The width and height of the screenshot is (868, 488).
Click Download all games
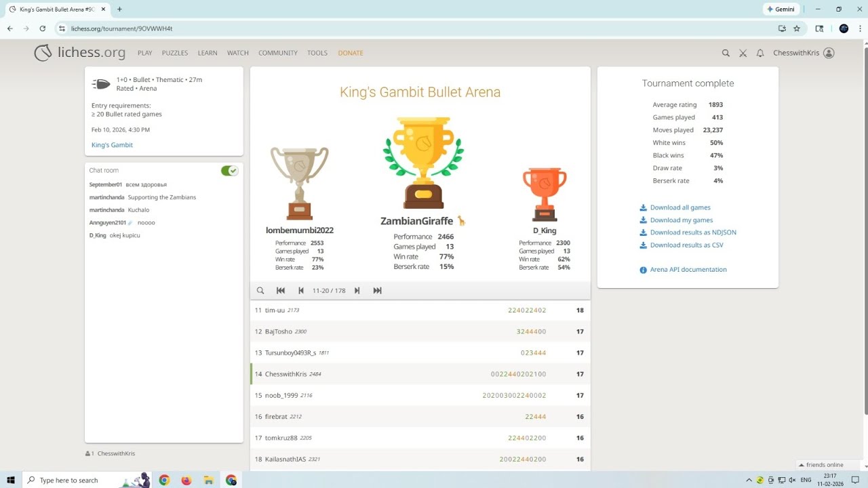(x=680, y=207)
